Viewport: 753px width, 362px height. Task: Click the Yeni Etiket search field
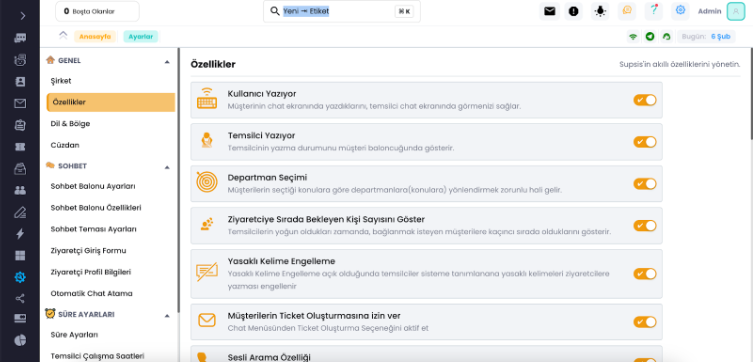[x=341, y=11]
